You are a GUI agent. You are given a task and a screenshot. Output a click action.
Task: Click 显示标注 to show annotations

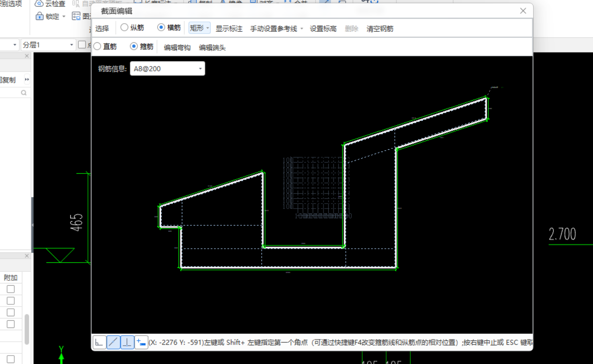(229, 29)
